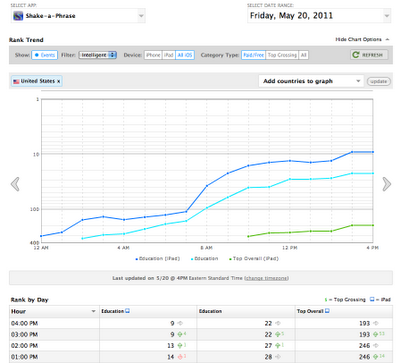
Task: Toggle the Events show button
Action: [x=45, y=55]
